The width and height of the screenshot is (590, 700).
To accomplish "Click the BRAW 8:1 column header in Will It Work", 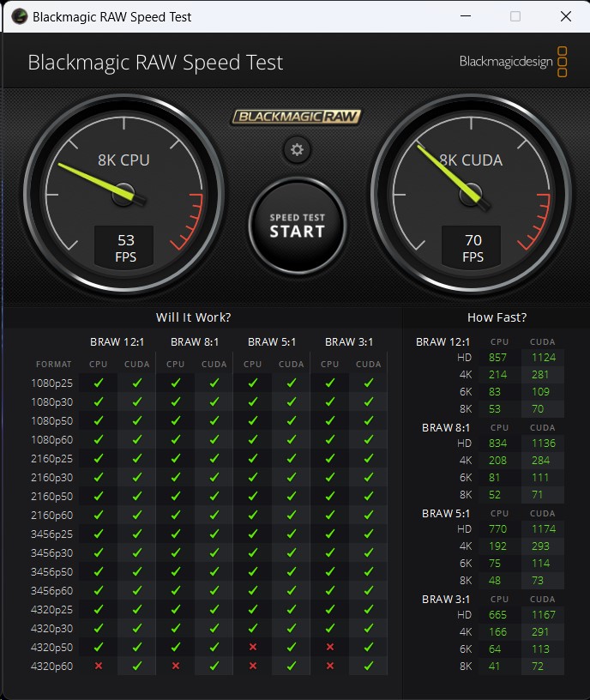I will tap(195, 342).
